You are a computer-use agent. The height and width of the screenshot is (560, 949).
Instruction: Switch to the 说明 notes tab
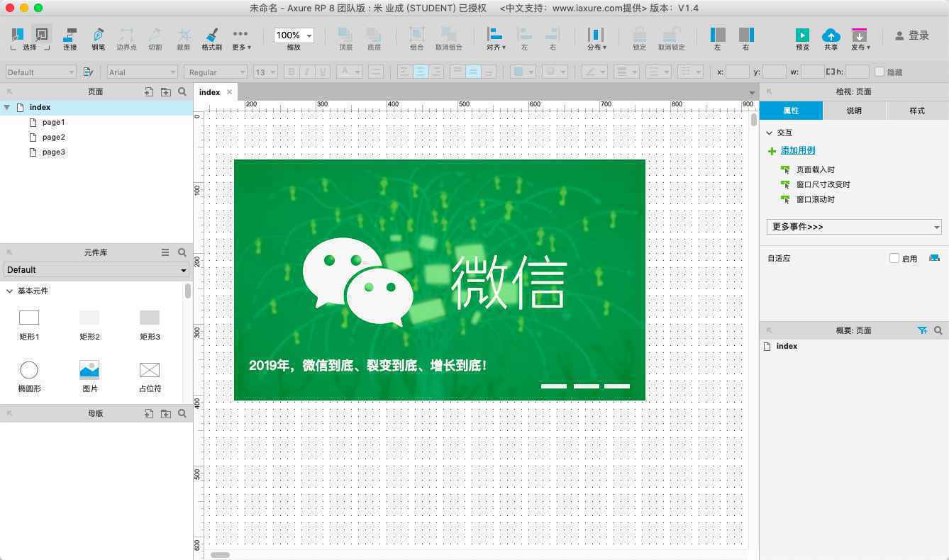coord(854,111)
